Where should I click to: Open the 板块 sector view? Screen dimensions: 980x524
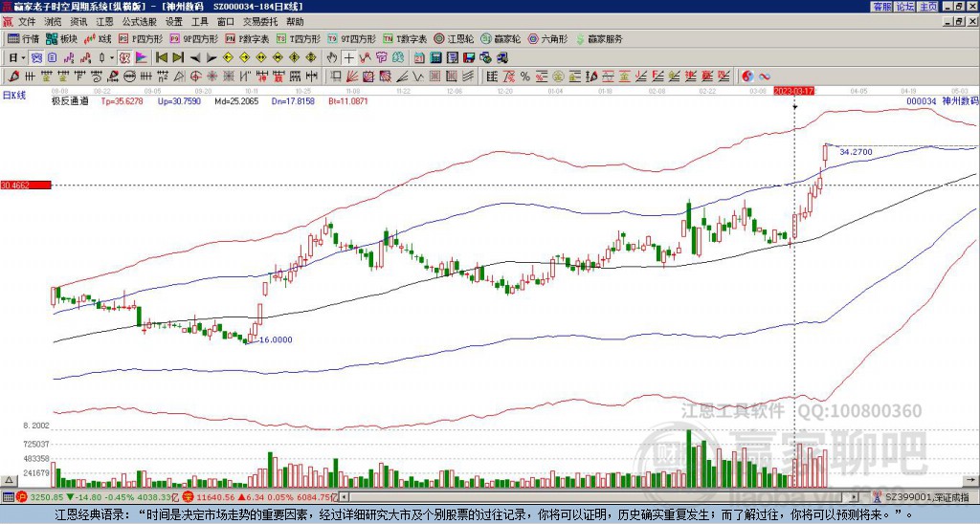(61, 38)
